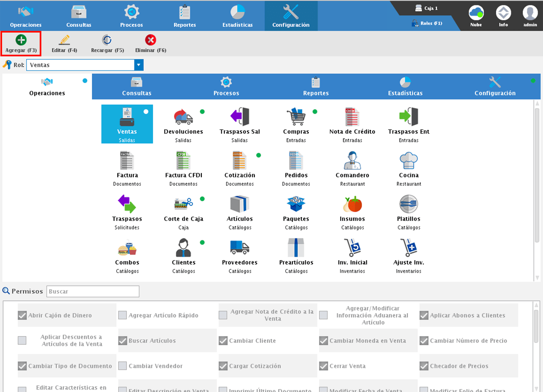Click the Agregar (F3) green plus icon

(x=21, y=40)
